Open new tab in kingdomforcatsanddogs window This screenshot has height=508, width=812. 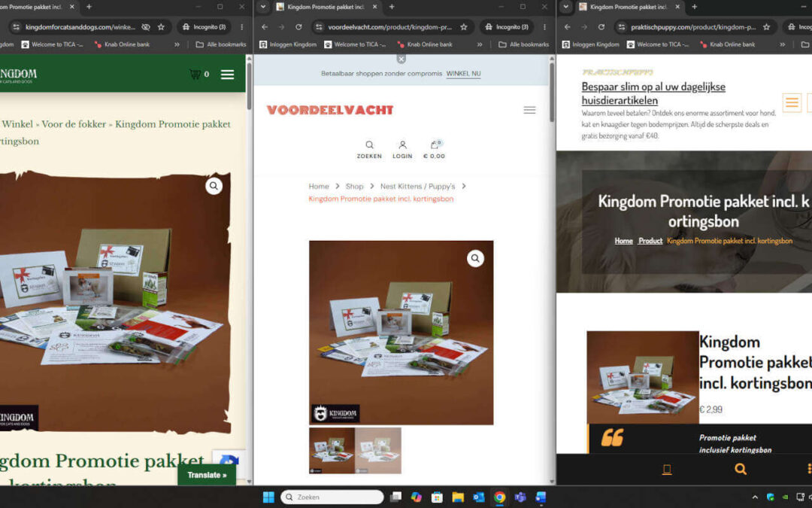click(89, 7)
